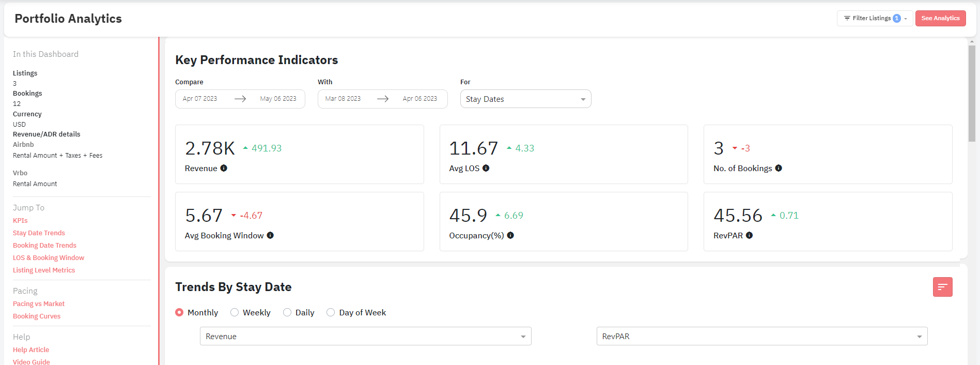The width and height of the screenshot is (980, 365).
Task: Select the Monthly radio button
Action: (x=179, y=312)
